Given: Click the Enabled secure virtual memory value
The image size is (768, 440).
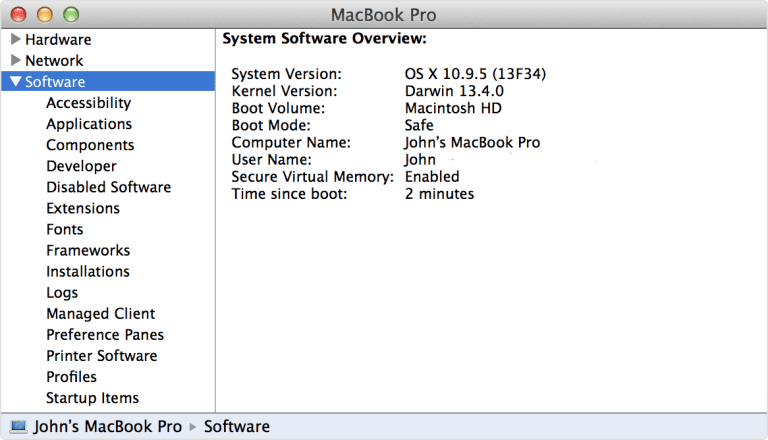Looking at the screenshot, I should (x=432, y=177).
